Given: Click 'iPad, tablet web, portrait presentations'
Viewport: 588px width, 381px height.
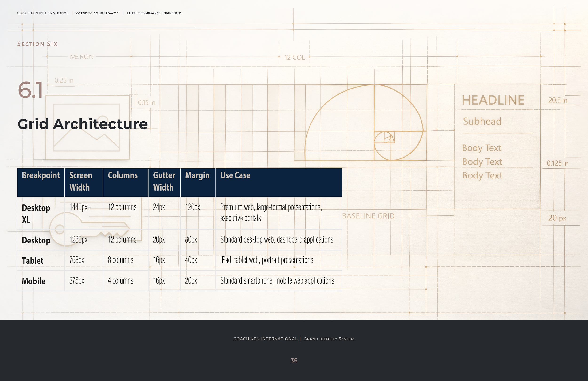Looking at the screenshot, I should 266,260.
